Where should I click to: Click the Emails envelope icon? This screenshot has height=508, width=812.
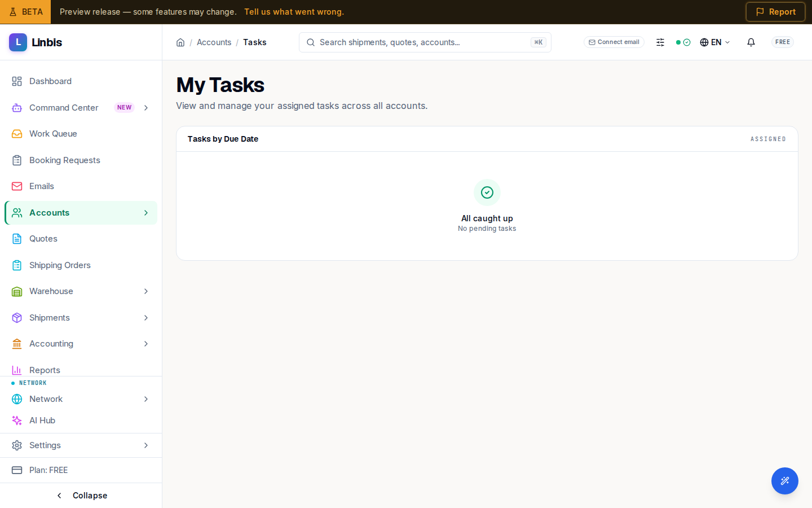(x=17, y=186)
